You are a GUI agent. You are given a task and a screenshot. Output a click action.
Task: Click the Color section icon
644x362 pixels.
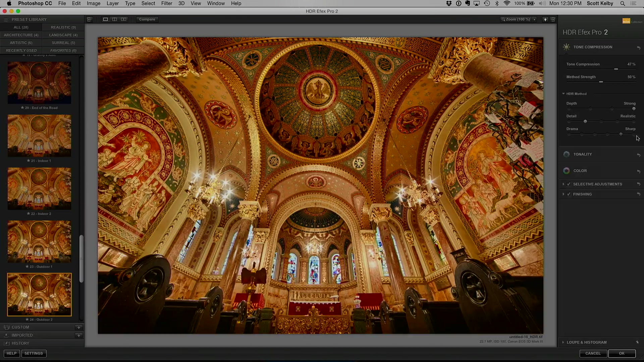[567, 171]
